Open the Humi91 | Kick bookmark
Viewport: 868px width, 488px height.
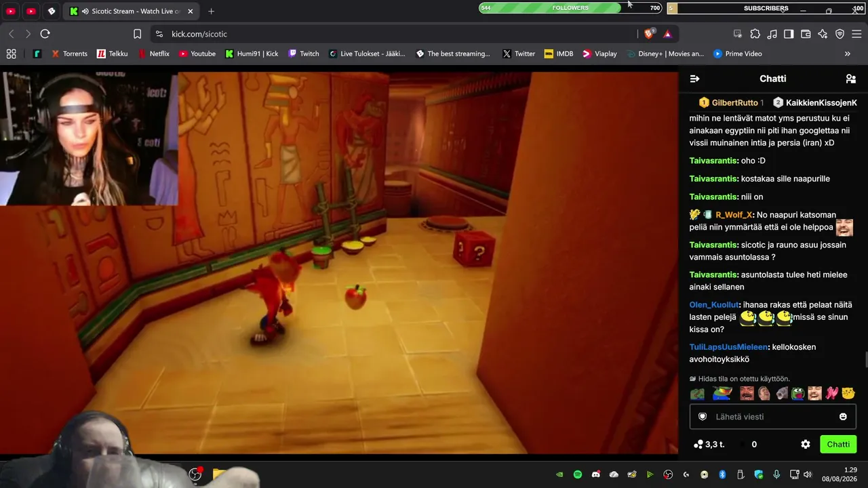(x=252, y=54)
